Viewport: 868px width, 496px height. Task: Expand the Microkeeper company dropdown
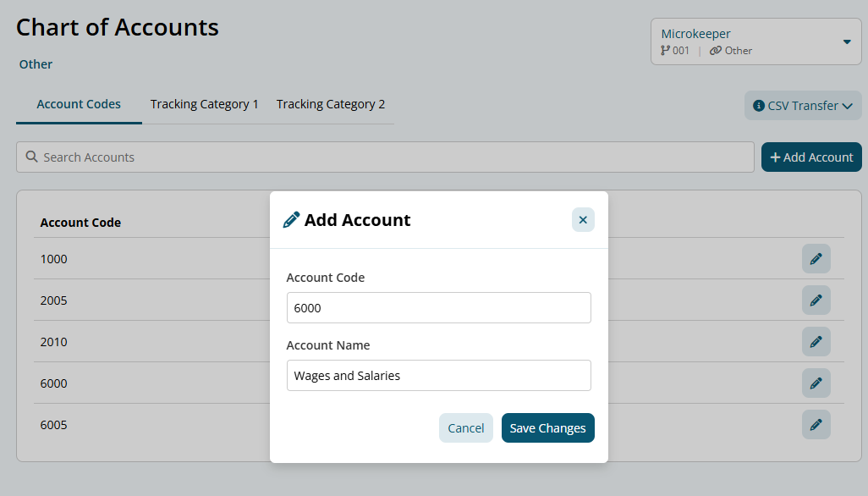(x=846, y=42)
